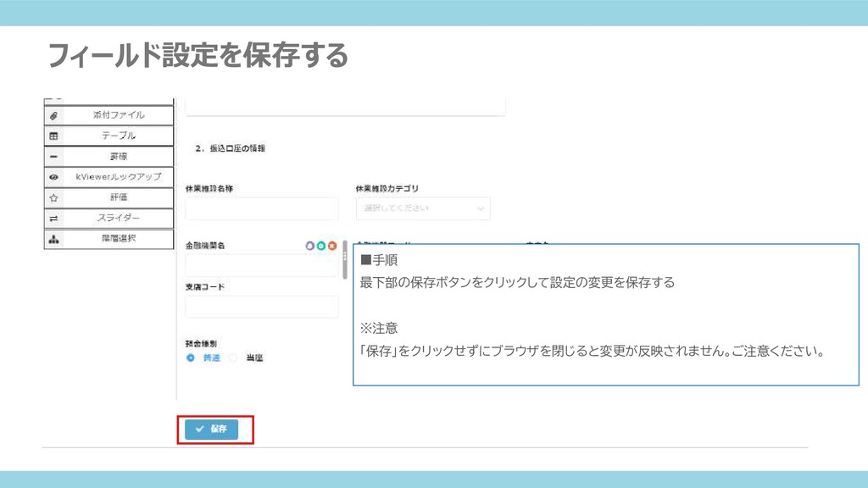
Task: Add the テーブル table field
Action: tap(108, 136)
